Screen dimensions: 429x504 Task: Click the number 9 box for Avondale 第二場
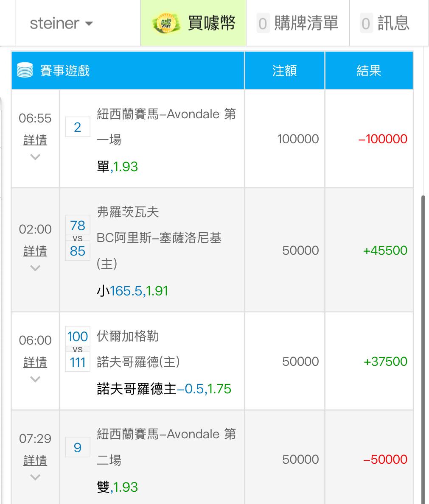click(78, 447)
